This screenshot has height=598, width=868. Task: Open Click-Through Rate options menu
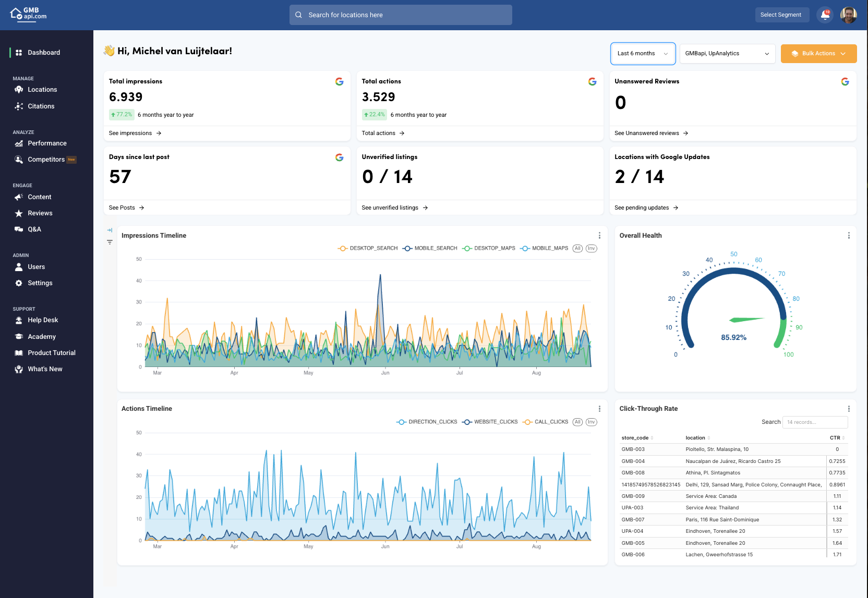coord(849,409)
